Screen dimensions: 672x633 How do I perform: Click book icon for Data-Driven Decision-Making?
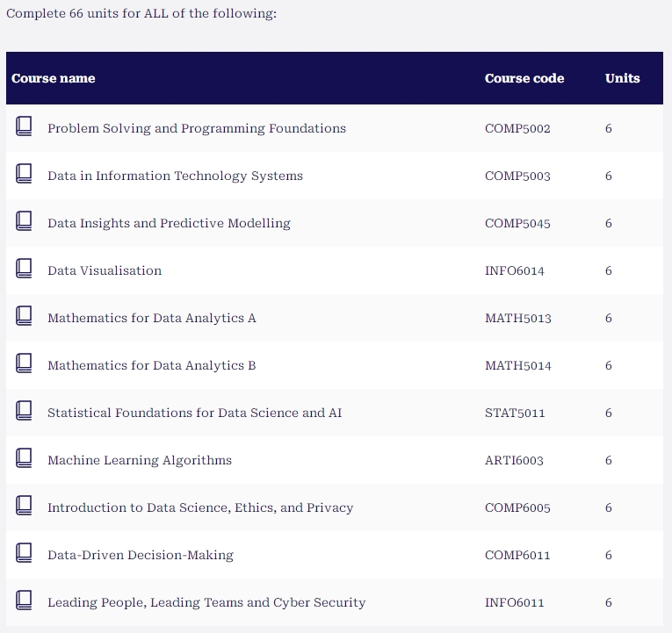24,553
